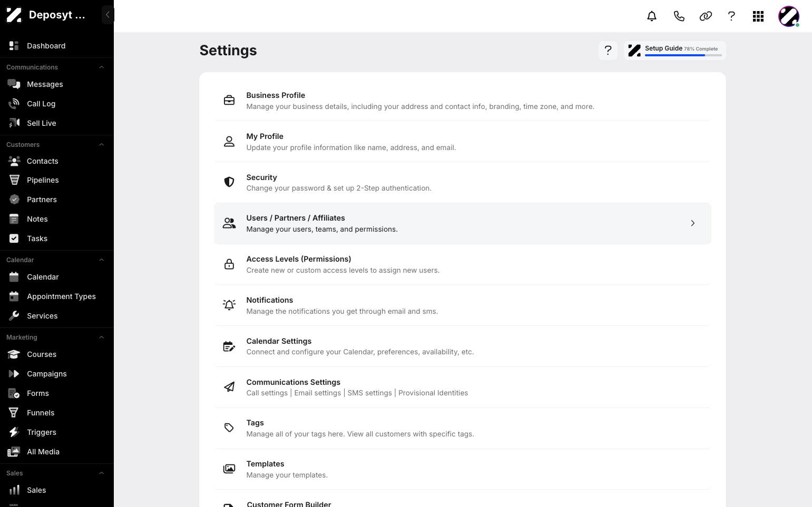
Task: Collapse the Sales section header
Action: [102, 473]
